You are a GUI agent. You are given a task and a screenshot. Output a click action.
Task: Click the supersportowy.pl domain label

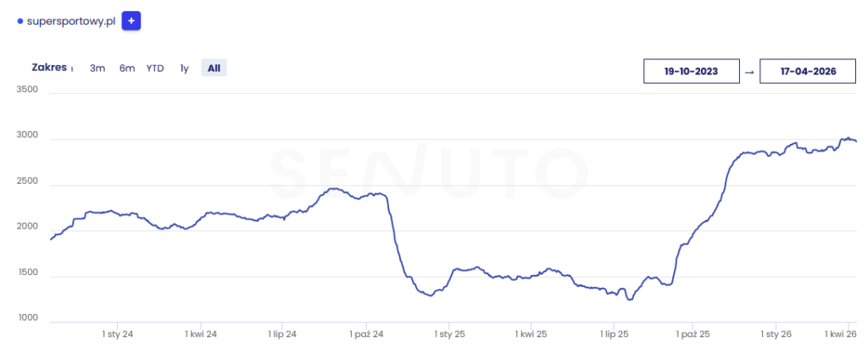click(x=71, y=21)
